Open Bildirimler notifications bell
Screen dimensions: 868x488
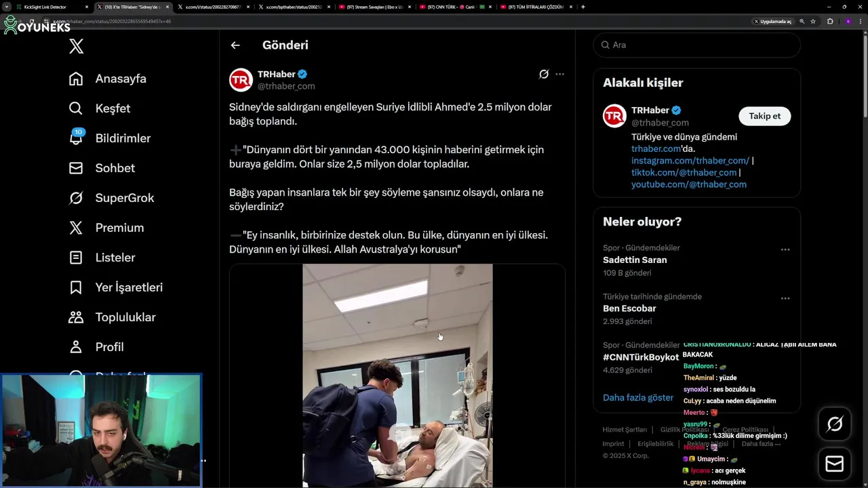tap(110, 138)
